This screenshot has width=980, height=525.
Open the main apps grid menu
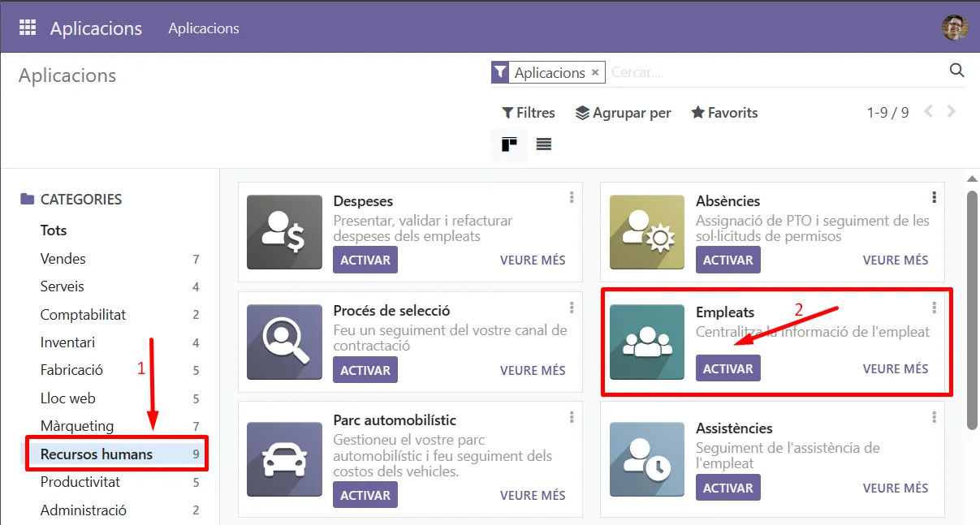(28, 28)
